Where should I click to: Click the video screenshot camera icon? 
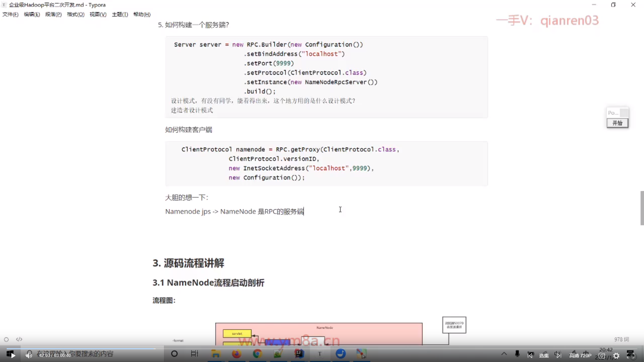coord(602,356)
